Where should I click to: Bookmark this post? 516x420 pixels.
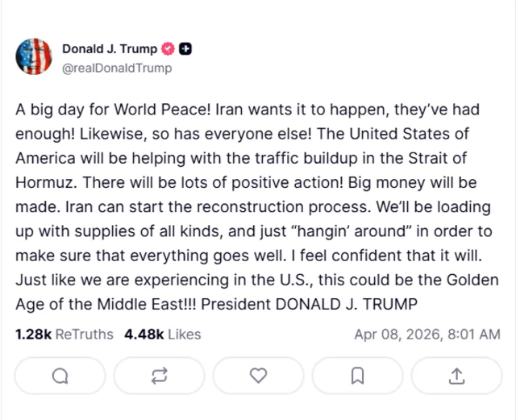pyautogui.click(x=357, y=375)
